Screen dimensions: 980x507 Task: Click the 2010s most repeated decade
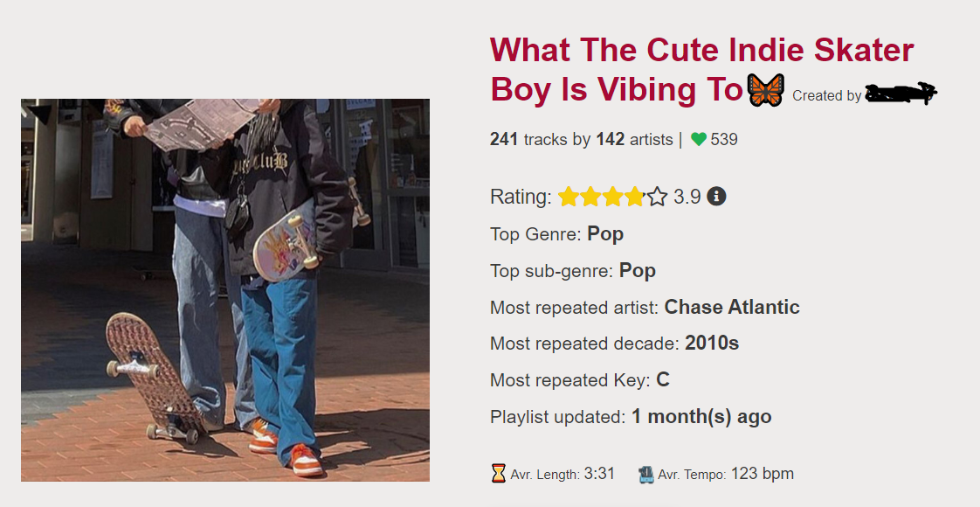(712, 343)
